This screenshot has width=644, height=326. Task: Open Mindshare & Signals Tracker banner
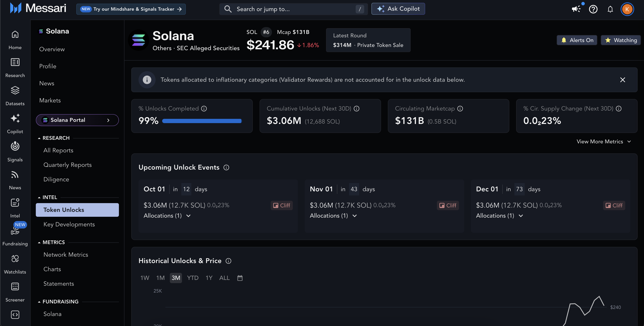click(x=131, y=9)
